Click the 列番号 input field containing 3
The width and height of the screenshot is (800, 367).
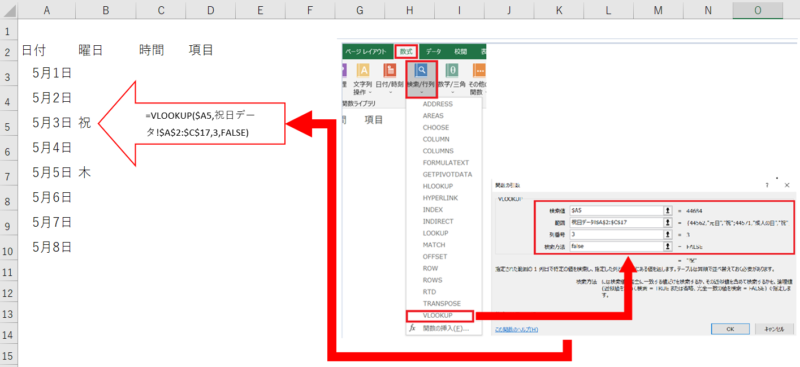616,234
